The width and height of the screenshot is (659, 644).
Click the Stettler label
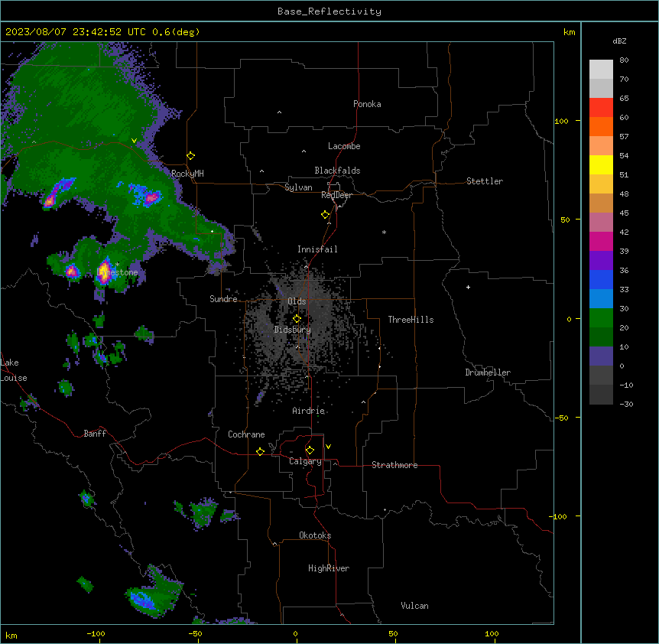point(485,181)
